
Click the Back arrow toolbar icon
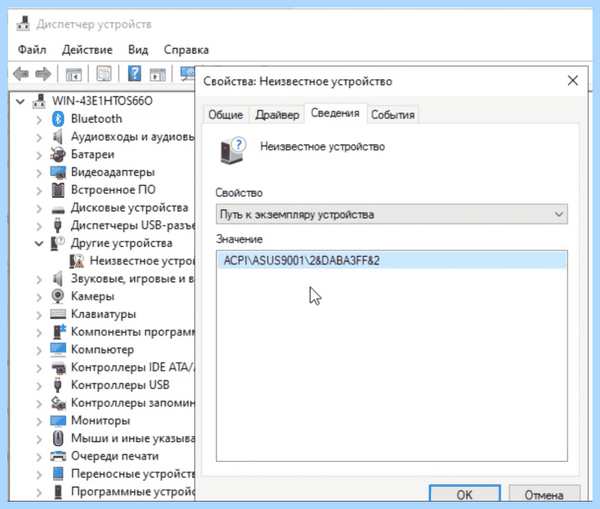click(21, 73)
